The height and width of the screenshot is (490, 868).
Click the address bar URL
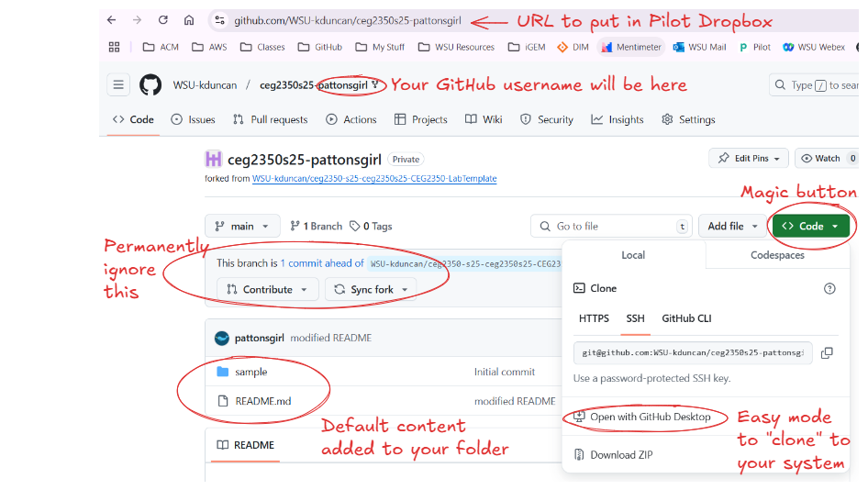pyautogui.click(x=347, y=20)
